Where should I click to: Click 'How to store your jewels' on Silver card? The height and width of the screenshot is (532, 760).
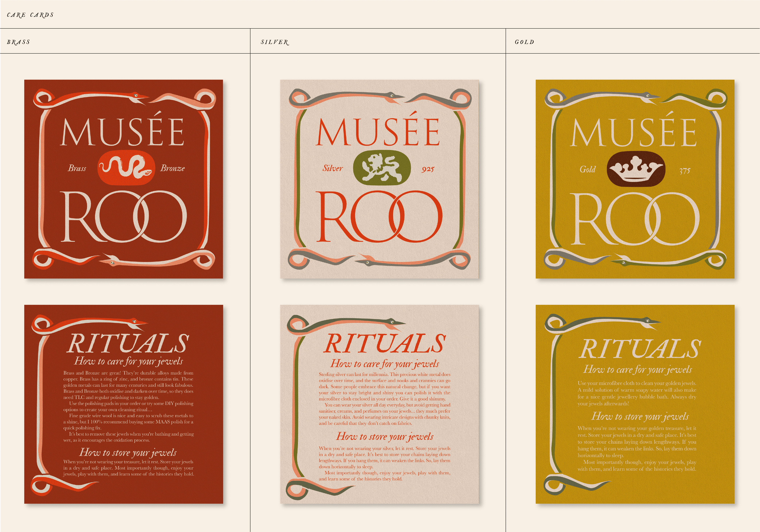(385, 437)
